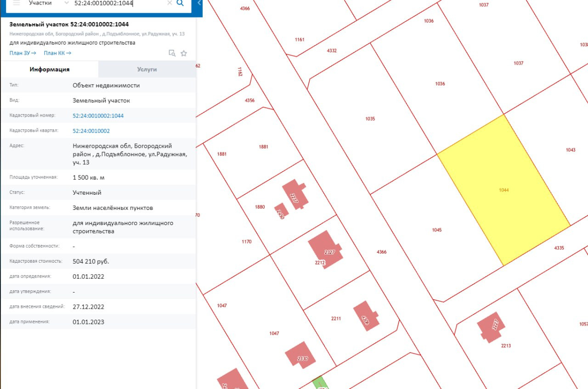The width and height of the screenshot is (588, 389).
Task: Select small building 2450 on the map
Action: coord(281,211)
